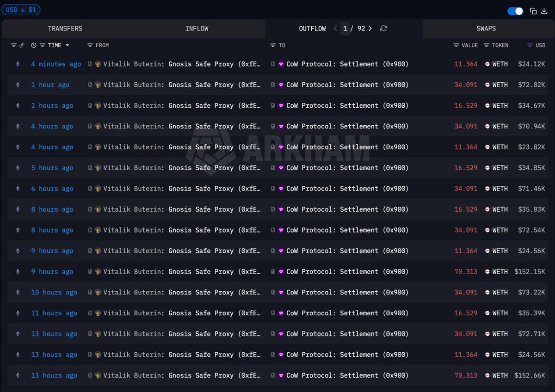Click the WETH label in the $35.39K row
Viewport: 555px width, 392px height.
[x=500, y=313]
